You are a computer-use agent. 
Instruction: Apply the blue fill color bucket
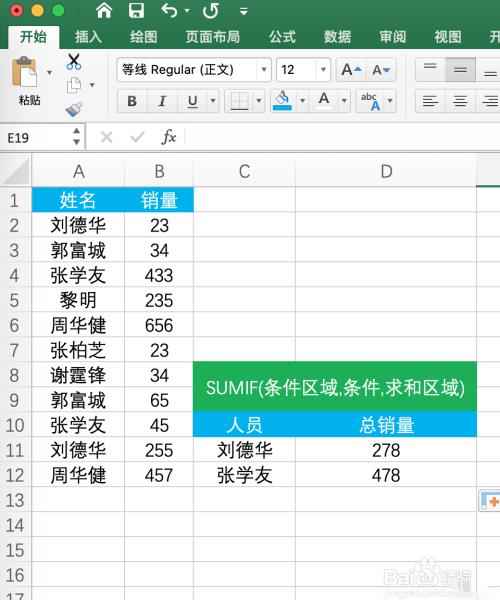pyautogui.click(x=282, y=101)
